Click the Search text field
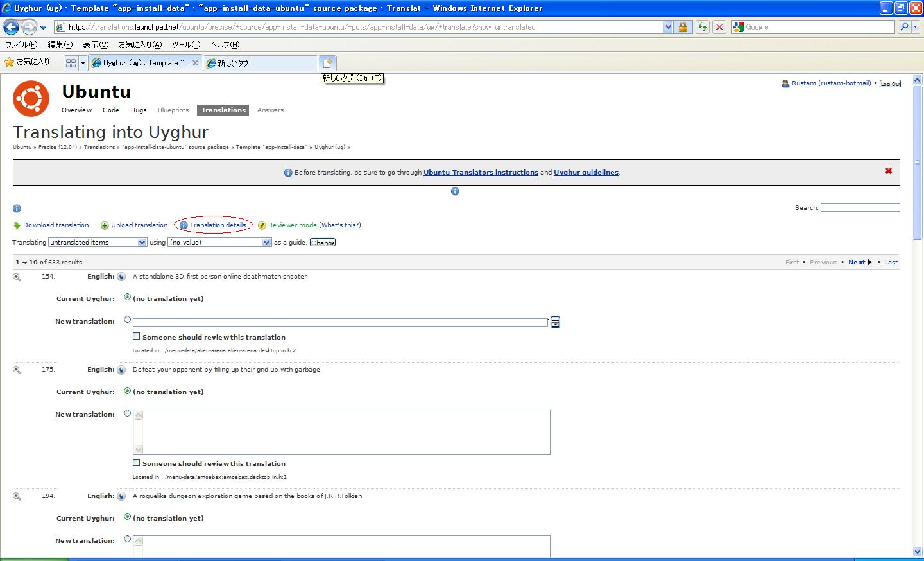 pyautogui.click(x=860, y=208)
